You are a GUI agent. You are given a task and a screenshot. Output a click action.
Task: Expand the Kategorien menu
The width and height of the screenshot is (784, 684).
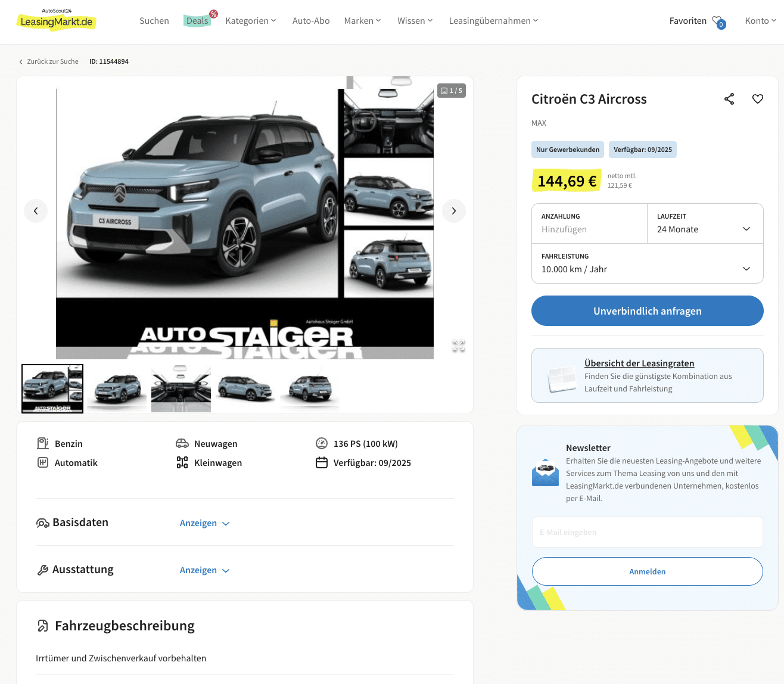pos(251,21)
